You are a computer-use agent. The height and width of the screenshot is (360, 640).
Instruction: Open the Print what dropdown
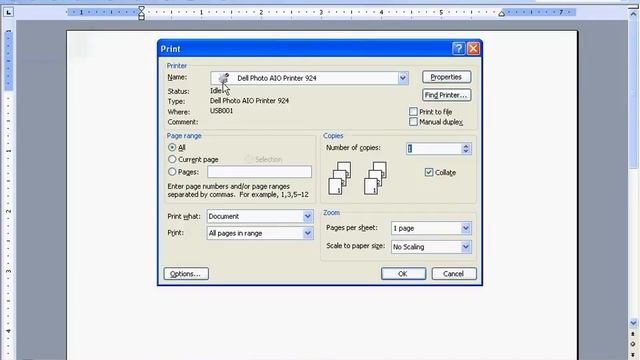(x=308, y=216)
